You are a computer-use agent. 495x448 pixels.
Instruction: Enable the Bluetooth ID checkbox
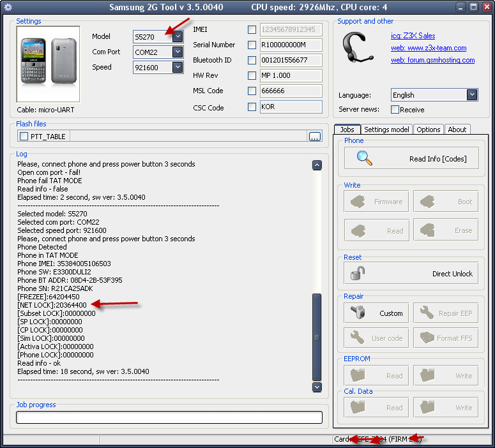coord(252,60)
